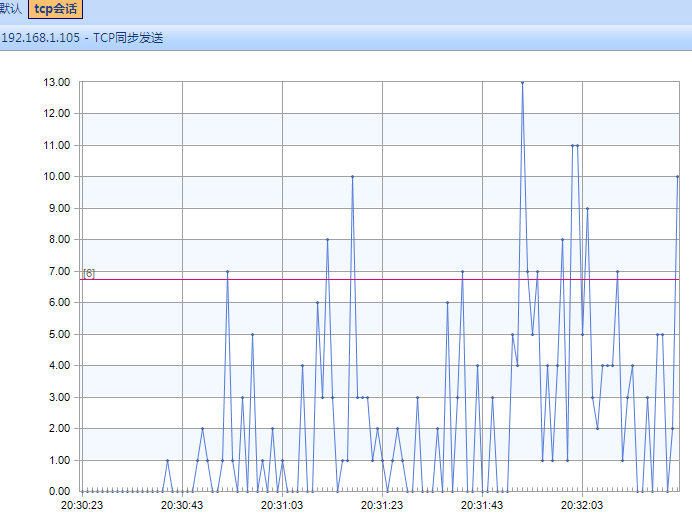Click the 20:30:23 time axis label
692x517 pixels.
coord(82,506)
